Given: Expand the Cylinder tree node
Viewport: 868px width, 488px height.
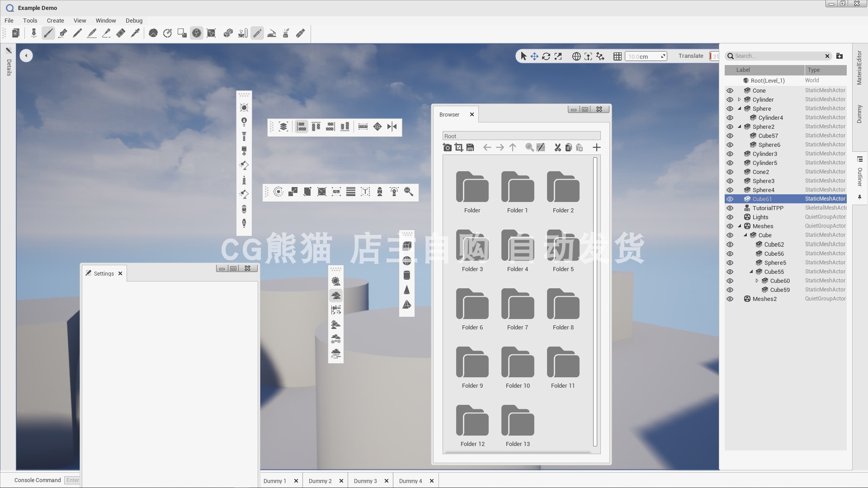Looking at the screenshot, I should tap(739, 99).
